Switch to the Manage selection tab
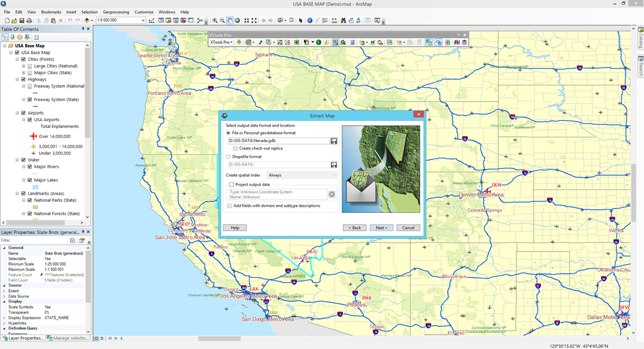Image resolution: width=644 pixels, height=349 pixels. pyautogui.click(x=68, y=338)
